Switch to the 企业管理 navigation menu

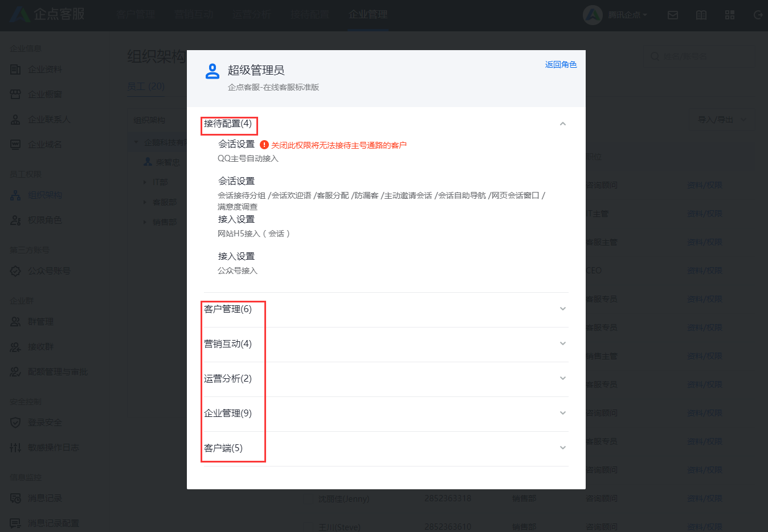pyautogui.click(x=367, y=15)
